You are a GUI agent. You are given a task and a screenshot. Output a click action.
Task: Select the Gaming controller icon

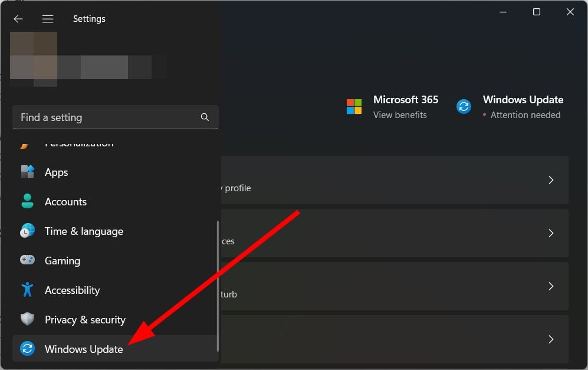tap(27, 260)
